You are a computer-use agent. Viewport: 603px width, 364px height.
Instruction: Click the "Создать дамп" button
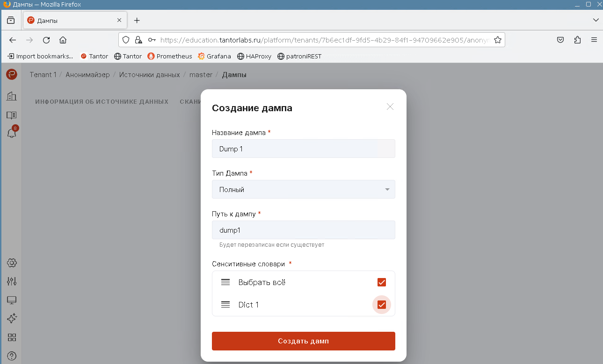click(x=303, y=341)
